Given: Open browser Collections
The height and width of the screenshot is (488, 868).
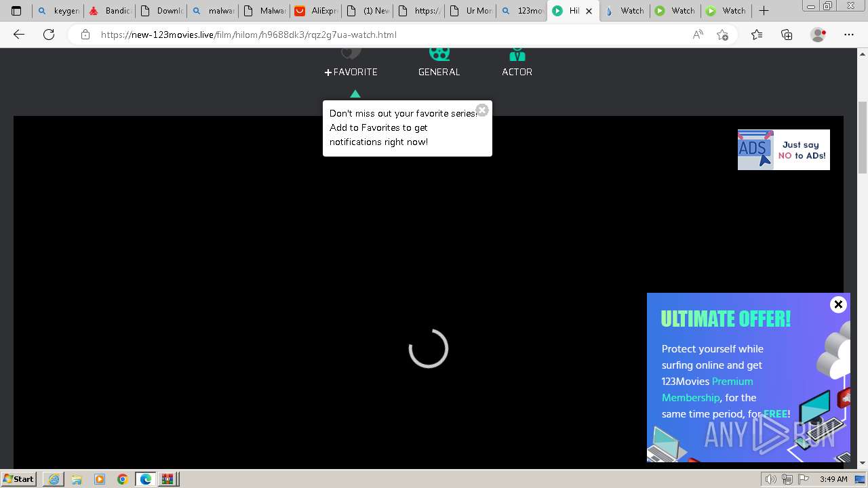Looking at the screenshot, I should pyautogui.click(x=787, y=35).
